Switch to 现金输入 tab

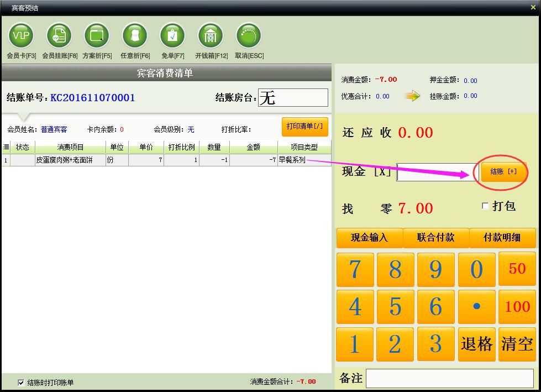point(369,237)
